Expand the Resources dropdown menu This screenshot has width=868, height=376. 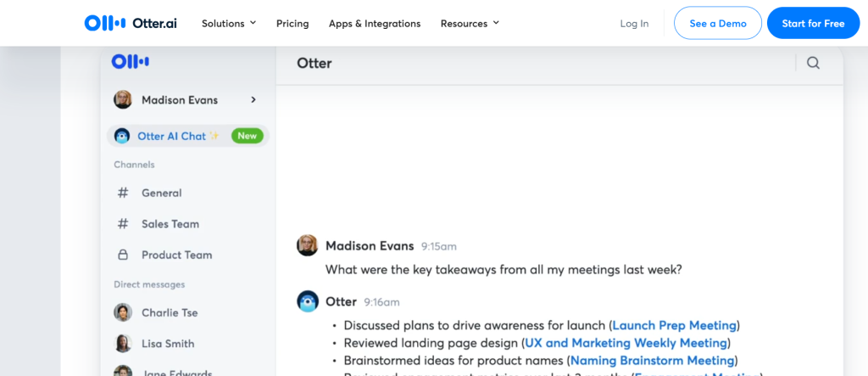tap(470, 23)
